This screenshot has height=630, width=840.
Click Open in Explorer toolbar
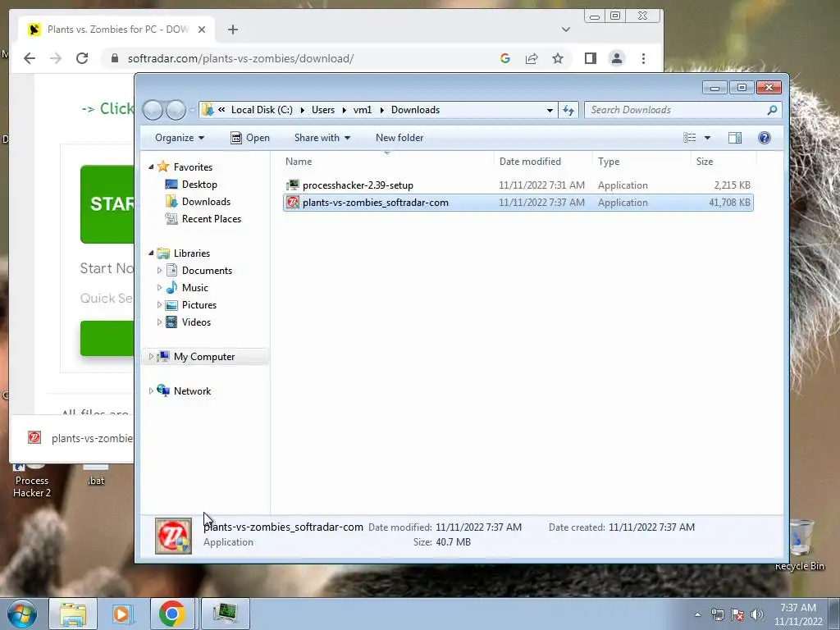pos(250,138)
